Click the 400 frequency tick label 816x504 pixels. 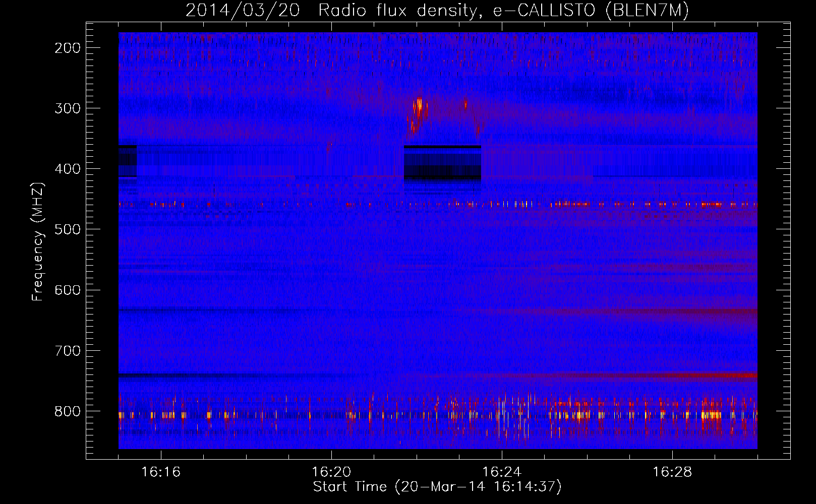[68, 169]
